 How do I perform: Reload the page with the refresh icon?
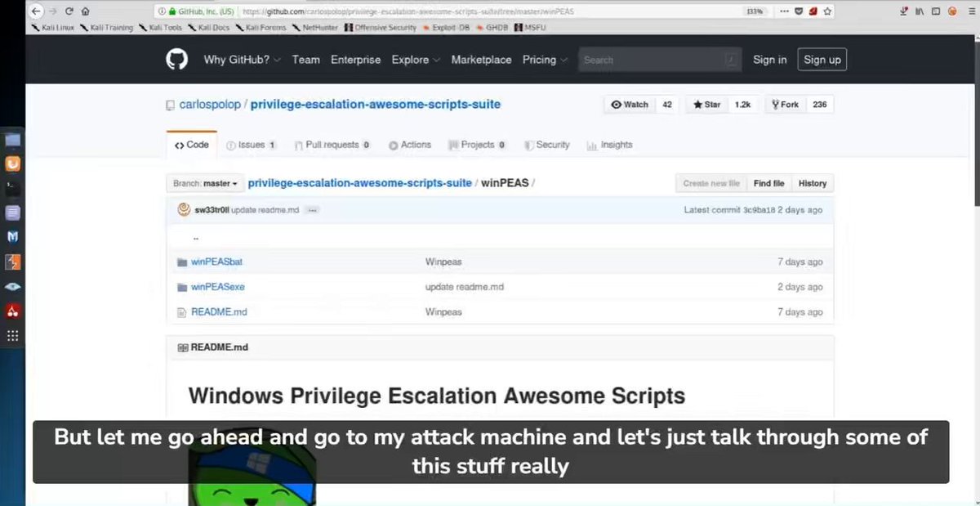point(69,11)
